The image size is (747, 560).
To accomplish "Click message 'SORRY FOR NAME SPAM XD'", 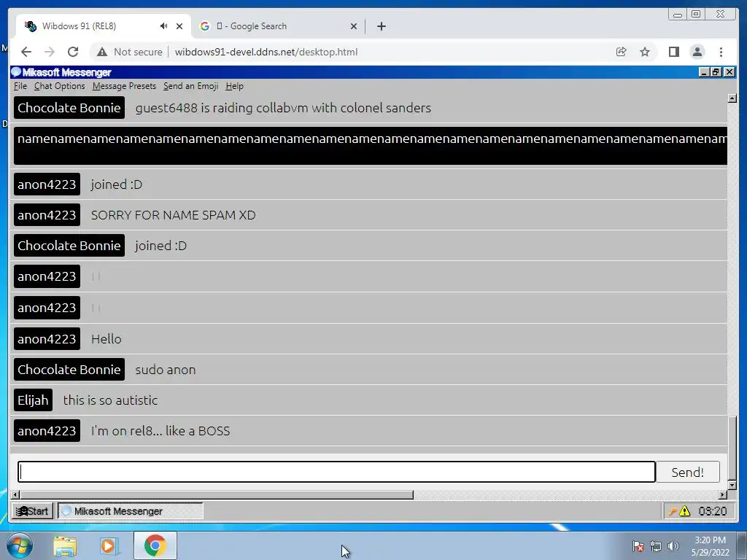I will coord(173,215).
